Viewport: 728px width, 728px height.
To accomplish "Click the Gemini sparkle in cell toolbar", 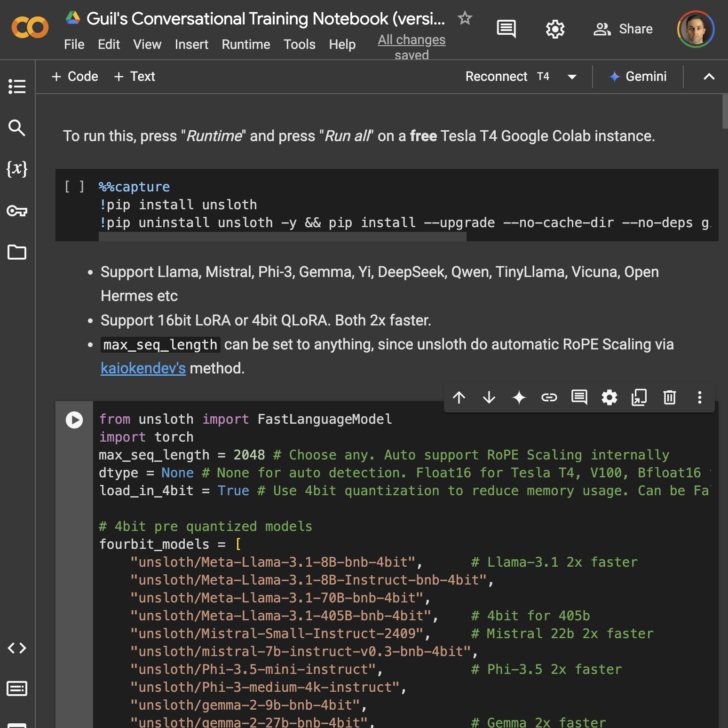I will pyautogui.click(x=519, y=397).
